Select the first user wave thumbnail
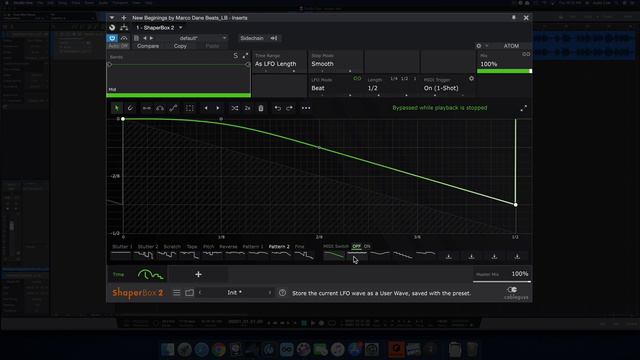This screenshot has width=640, height=360. point(333,256)
